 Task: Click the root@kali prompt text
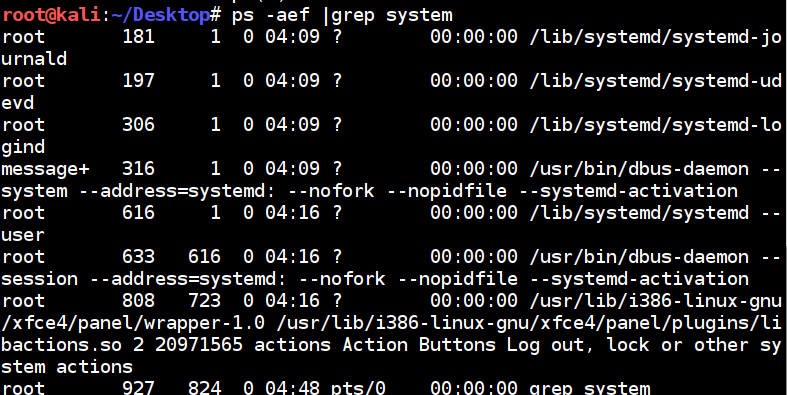pyautogui.click(x=51, y=15)
